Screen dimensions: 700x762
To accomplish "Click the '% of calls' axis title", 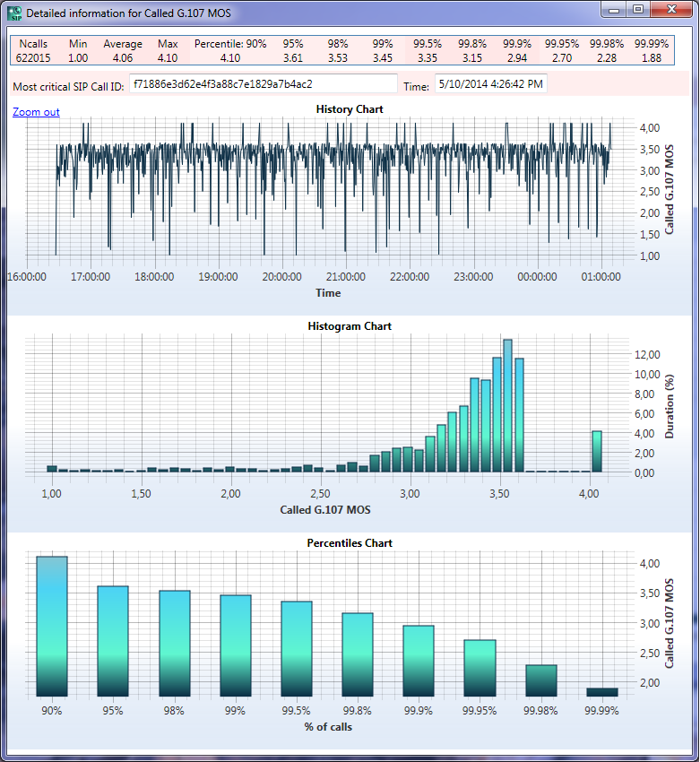I will [328, 727].
